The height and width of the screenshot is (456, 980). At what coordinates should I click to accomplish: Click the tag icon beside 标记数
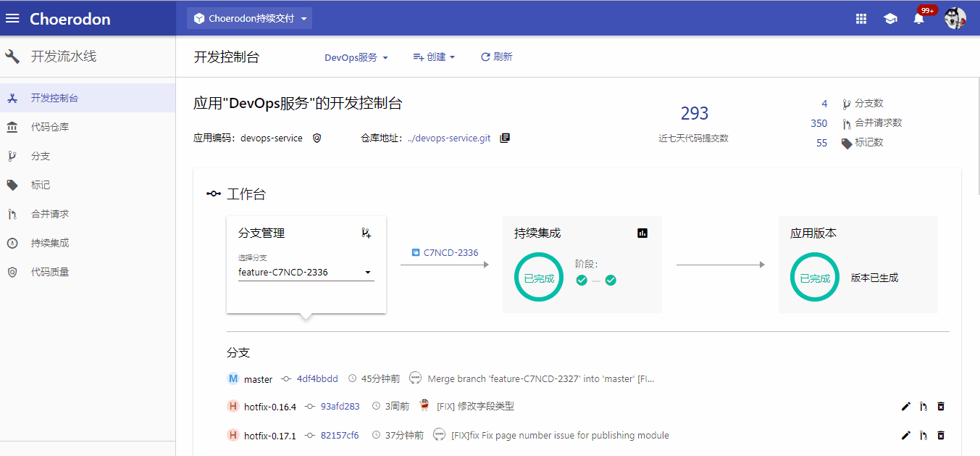click(847, 143)
